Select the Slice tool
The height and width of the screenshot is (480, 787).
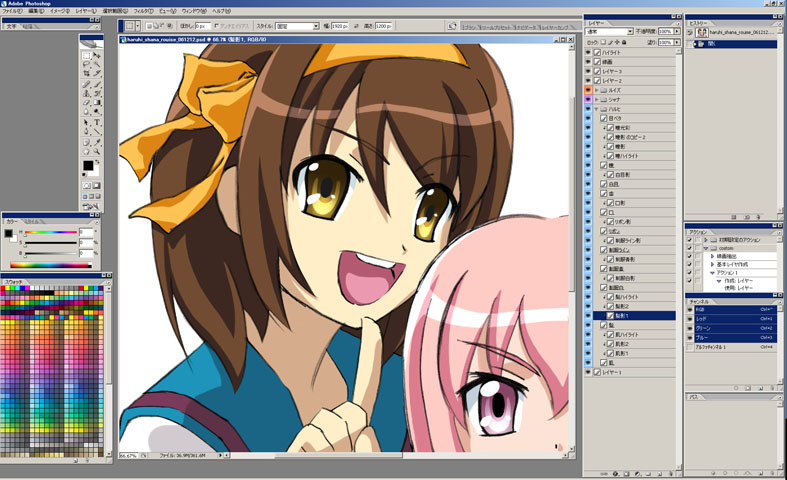(x=97, y=73)
